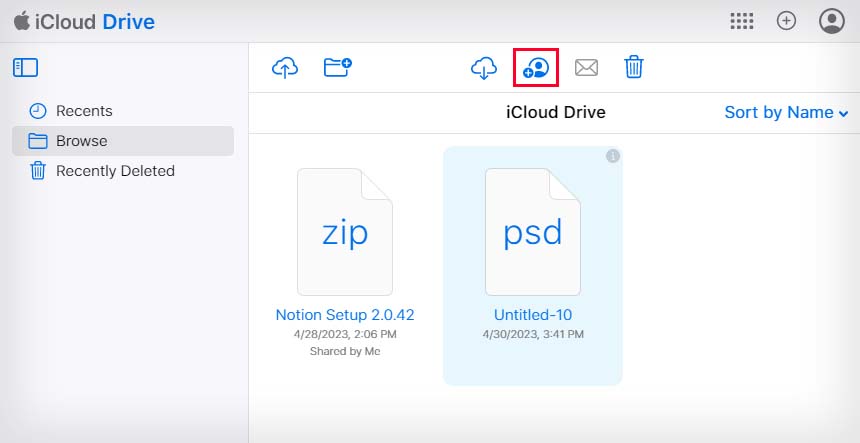Click the iCloud Drive heading above files

tap(556, 112)
